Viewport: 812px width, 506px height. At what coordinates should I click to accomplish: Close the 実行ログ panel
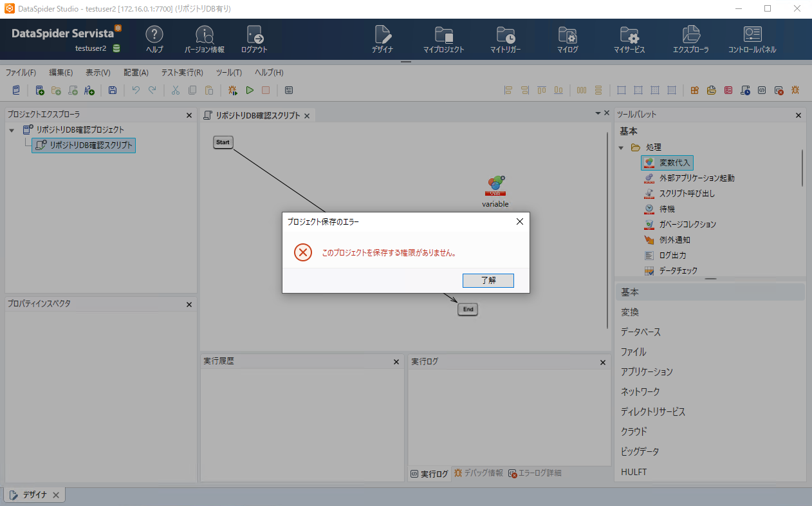[x=603, y=362]
